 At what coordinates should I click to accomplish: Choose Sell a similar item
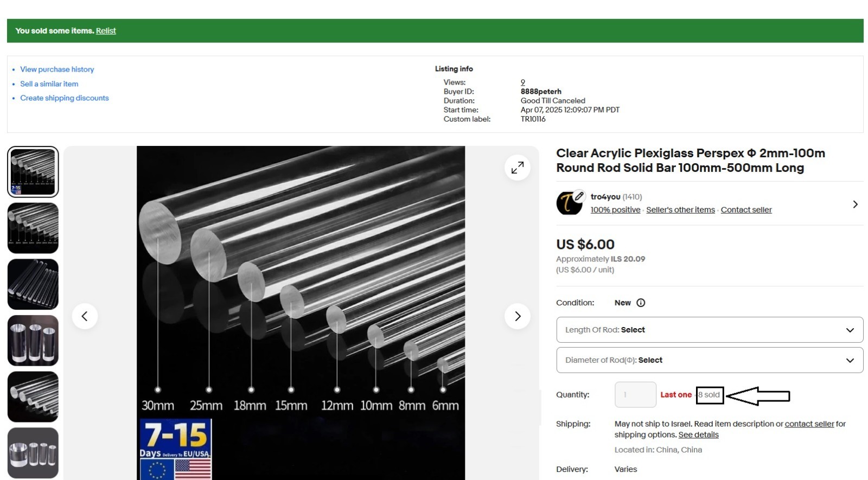click(x=49, y=84)
